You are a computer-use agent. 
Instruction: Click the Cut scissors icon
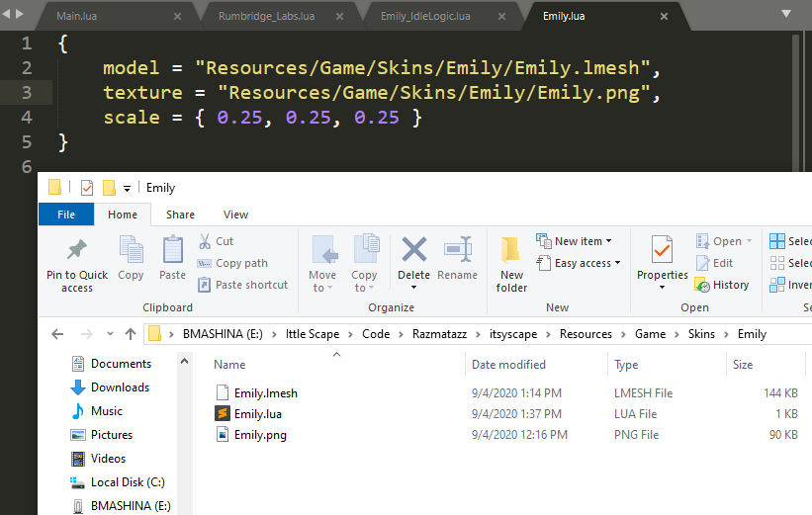[x=205, y=241]
